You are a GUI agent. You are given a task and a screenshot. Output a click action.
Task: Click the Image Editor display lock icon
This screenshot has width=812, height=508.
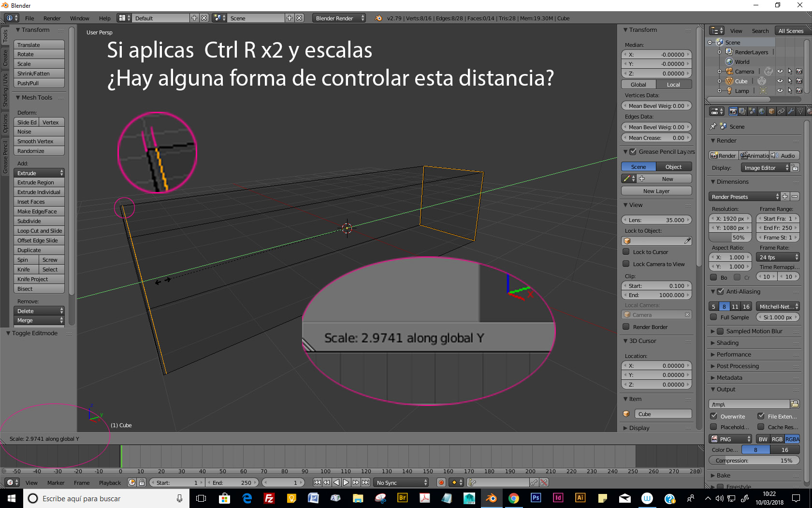(795, 167)
